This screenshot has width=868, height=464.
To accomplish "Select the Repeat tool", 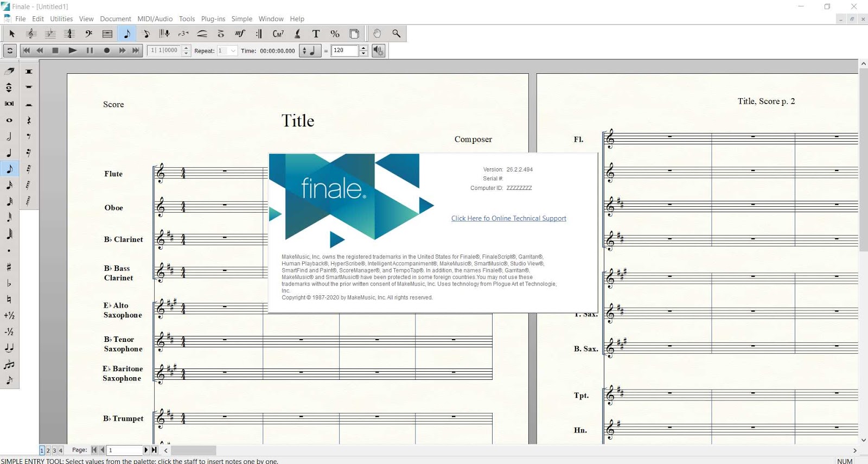I will pyautogui.click(x=259, y=34).
